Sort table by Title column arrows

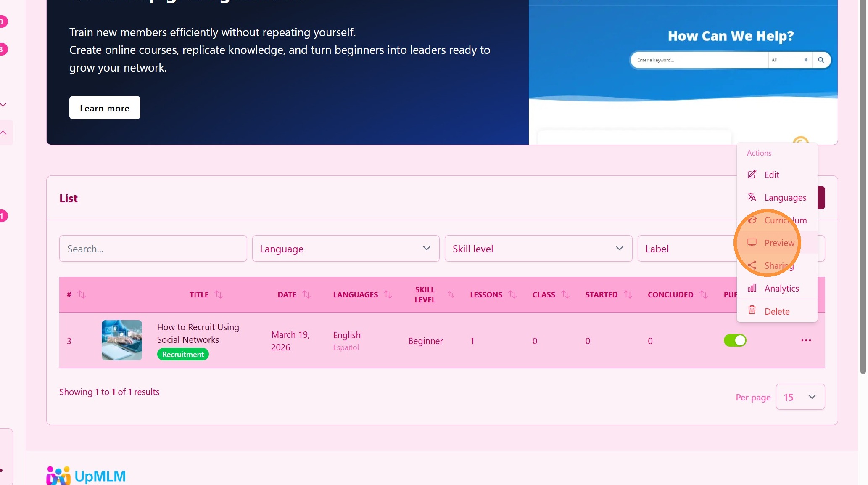(x=219, y=294)
